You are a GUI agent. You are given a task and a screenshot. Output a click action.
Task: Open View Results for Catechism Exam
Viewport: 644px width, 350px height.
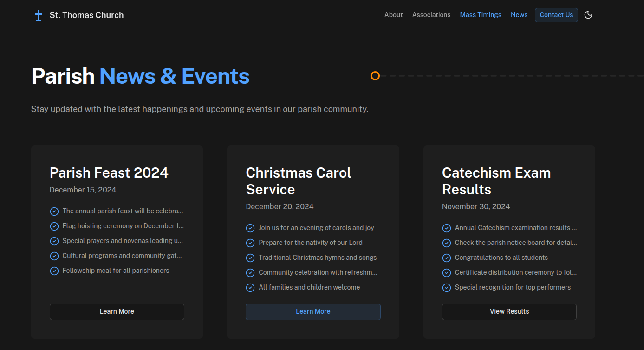click(x=509, y=311)
